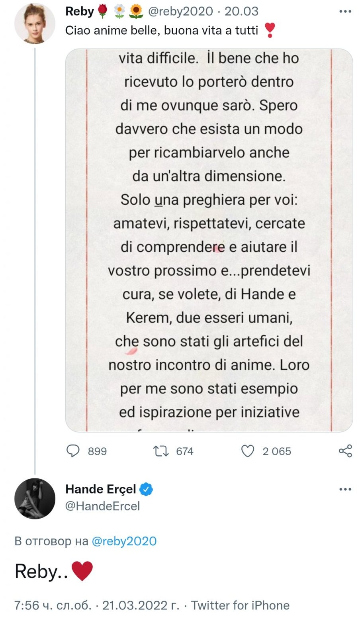Open more options on Reby's tweet
Image resolution: width=364 pixels, height=617 pixels.
(345, 12)
